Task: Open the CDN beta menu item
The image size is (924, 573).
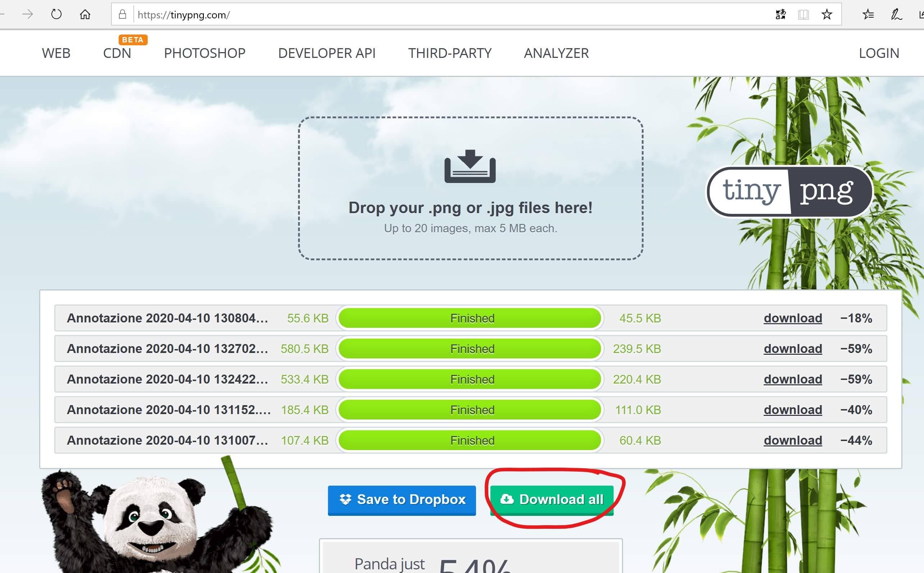Action: pos(117,53)
